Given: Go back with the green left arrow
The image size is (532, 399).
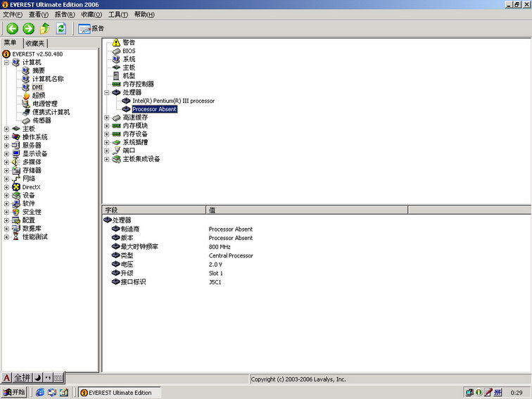Looking at the screenshot, I should coord(13,28).
